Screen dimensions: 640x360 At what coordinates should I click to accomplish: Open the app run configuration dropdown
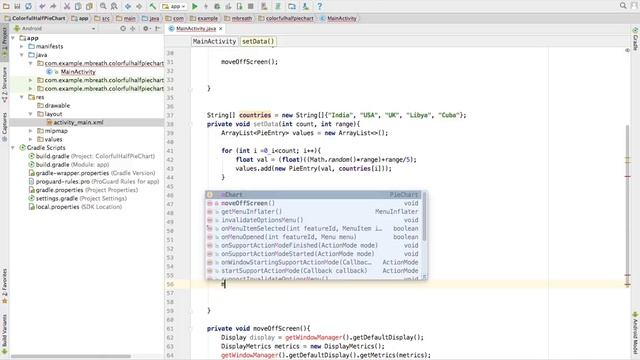(x=174, y=6)
